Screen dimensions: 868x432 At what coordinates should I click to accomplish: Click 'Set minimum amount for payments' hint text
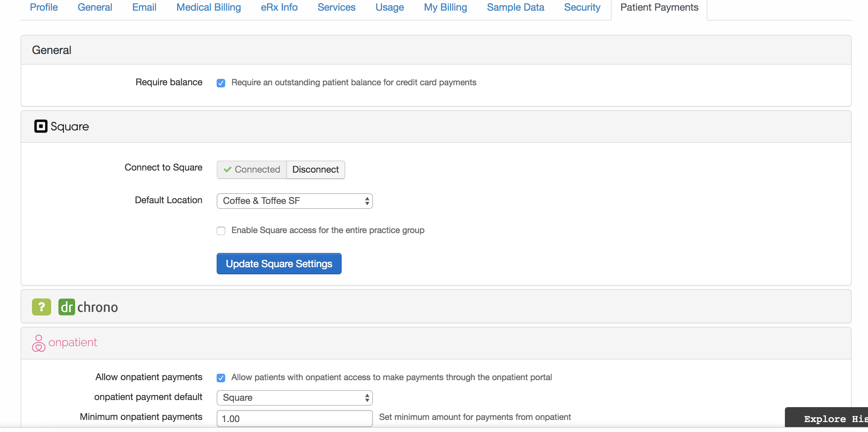[475, 417]
